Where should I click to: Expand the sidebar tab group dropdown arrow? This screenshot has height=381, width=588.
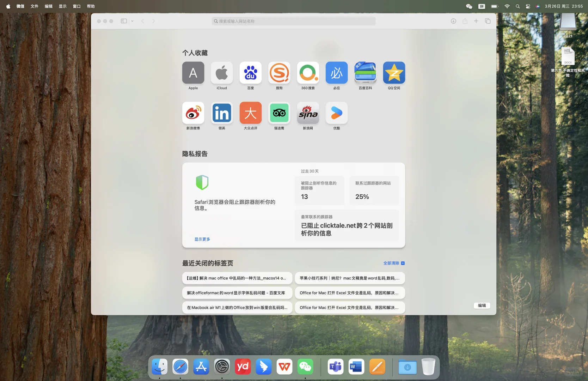tap(132, 21)
